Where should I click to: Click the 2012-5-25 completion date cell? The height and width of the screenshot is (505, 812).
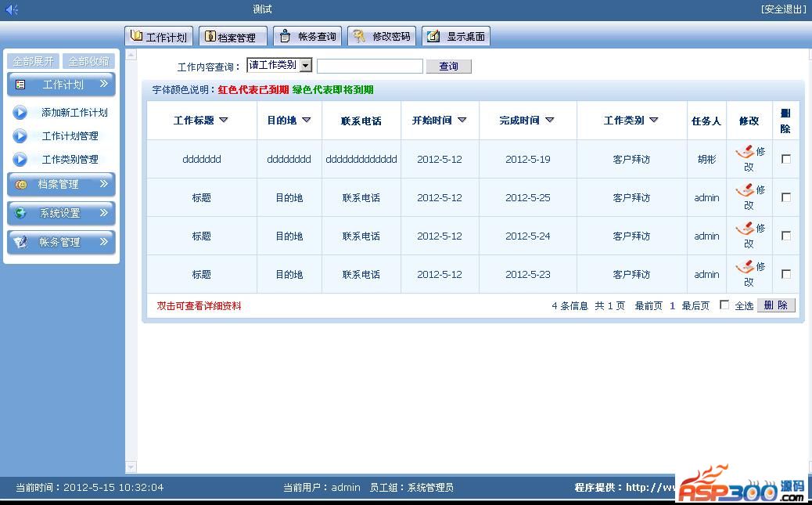[x=528, y=197]
